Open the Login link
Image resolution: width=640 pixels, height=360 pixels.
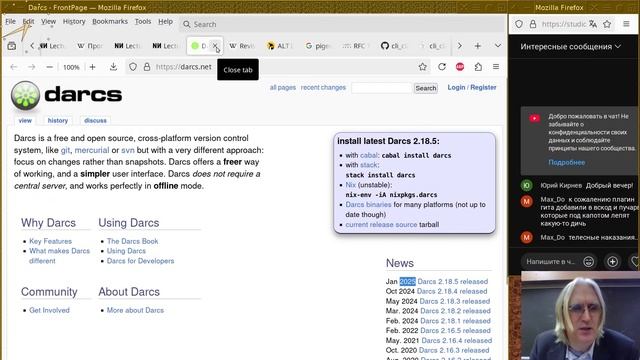[456, 87]
